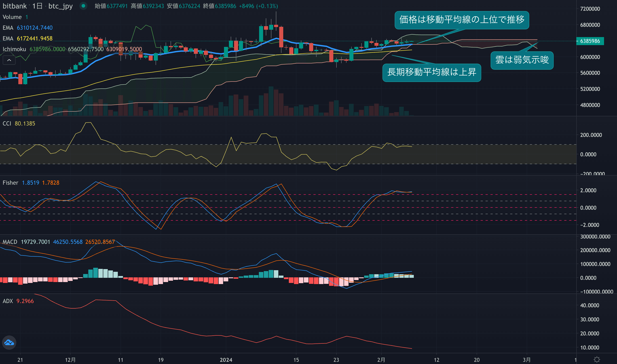Click the '価格は移動平均線の上位で推移' callout
This screenshot has height=364, width=617.
coord(462,20)
